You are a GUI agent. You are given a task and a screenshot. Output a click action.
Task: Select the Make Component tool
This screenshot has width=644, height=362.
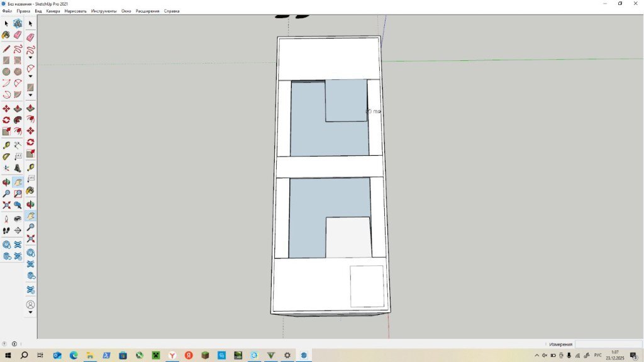[x=18, y=23]
